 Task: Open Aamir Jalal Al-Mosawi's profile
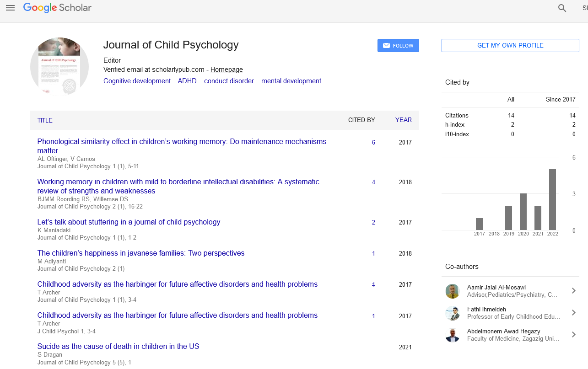tap(496, 287)
